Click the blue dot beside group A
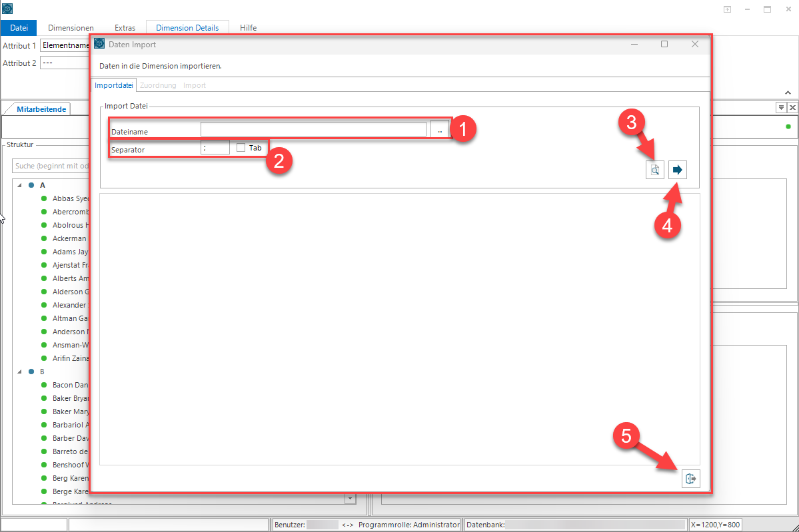Image resolution: width=799 pixels, height=532 pixels. pos(31,185)
